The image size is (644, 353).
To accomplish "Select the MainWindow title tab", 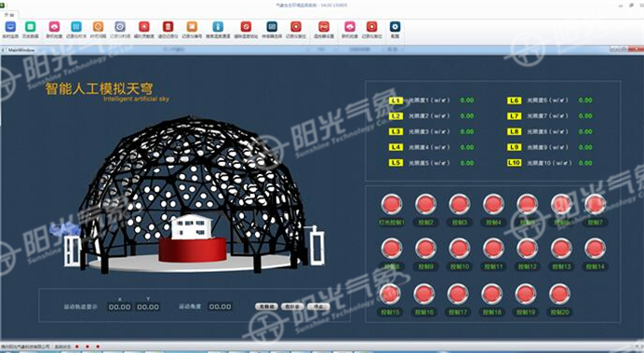I will (21, 50).
